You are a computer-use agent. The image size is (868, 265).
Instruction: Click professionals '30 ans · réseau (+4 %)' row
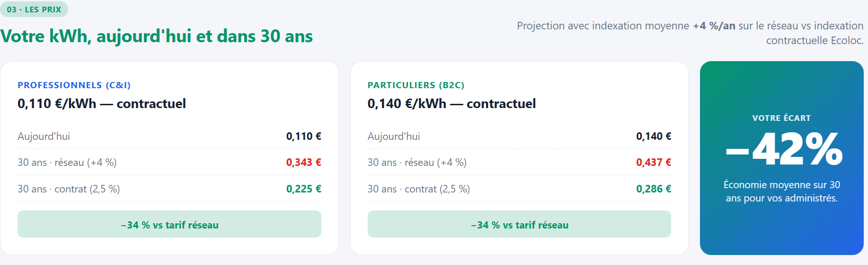click(67, 163)
